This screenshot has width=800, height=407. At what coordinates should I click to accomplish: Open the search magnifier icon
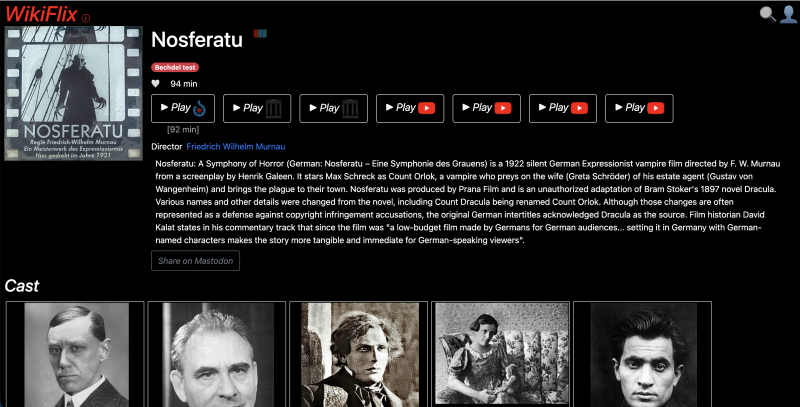point(767,14)
